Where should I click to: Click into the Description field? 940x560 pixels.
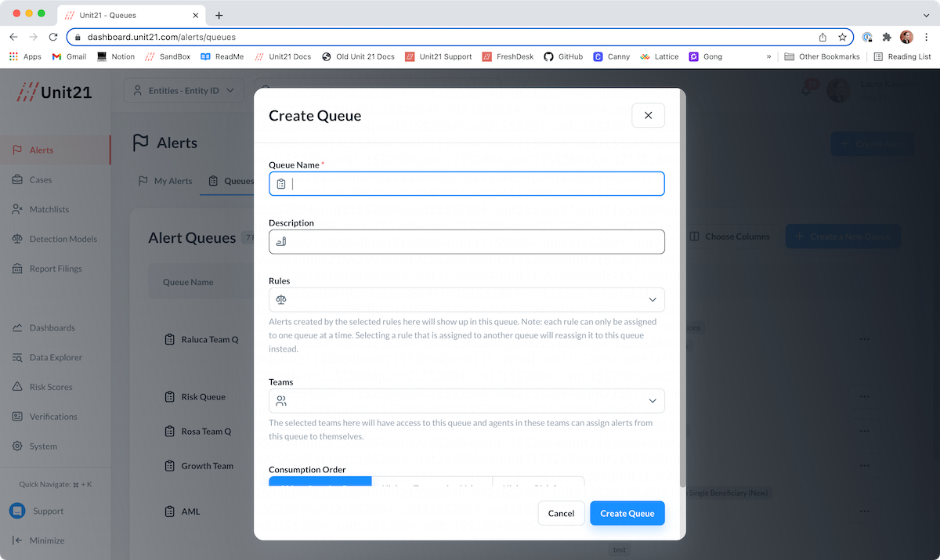[x=466, y=241]
